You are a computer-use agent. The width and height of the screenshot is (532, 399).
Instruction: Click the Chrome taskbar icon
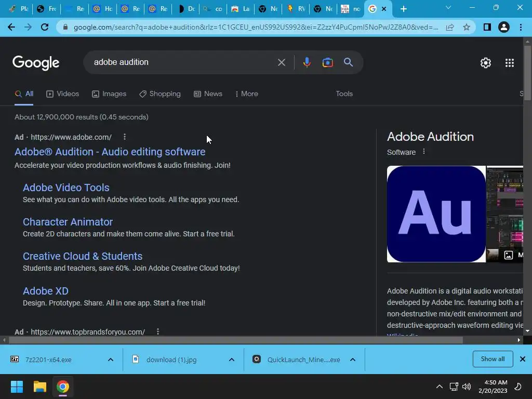63,387
